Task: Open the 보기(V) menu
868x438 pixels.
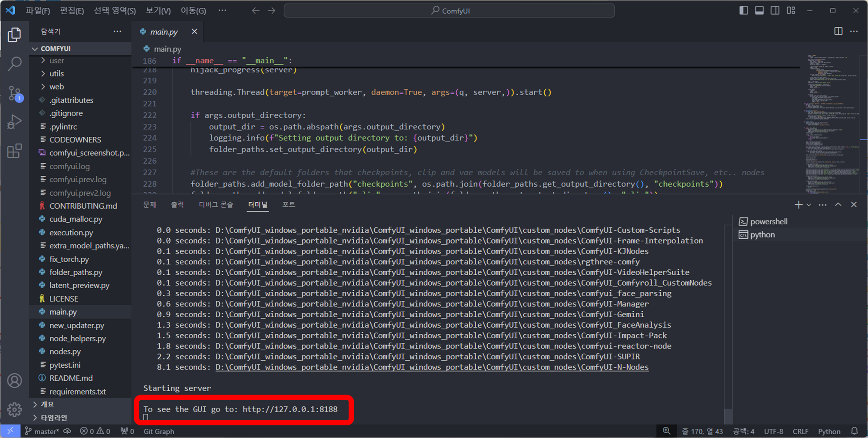Action: click(158, 10)
